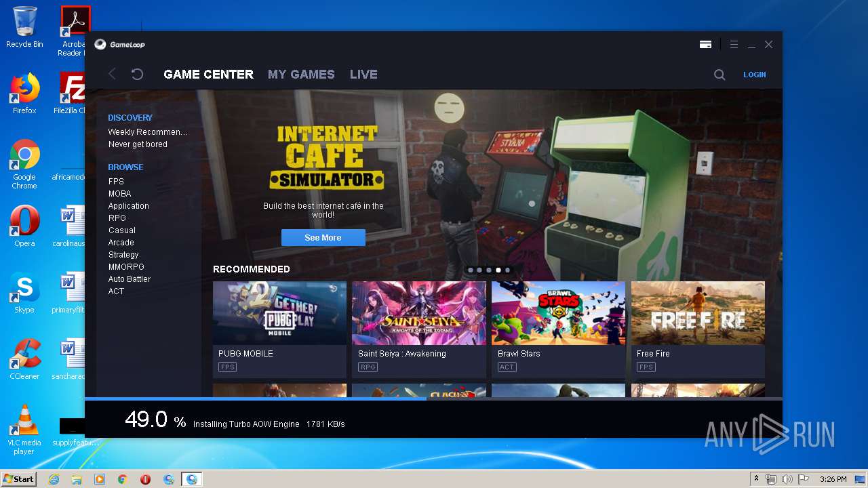
Task: Browse the Arcade category
Action: (x=121, y=243)
